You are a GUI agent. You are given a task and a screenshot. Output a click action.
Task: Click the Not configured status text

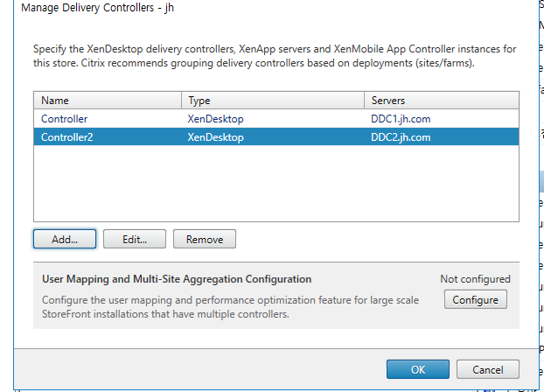[475, 279]
